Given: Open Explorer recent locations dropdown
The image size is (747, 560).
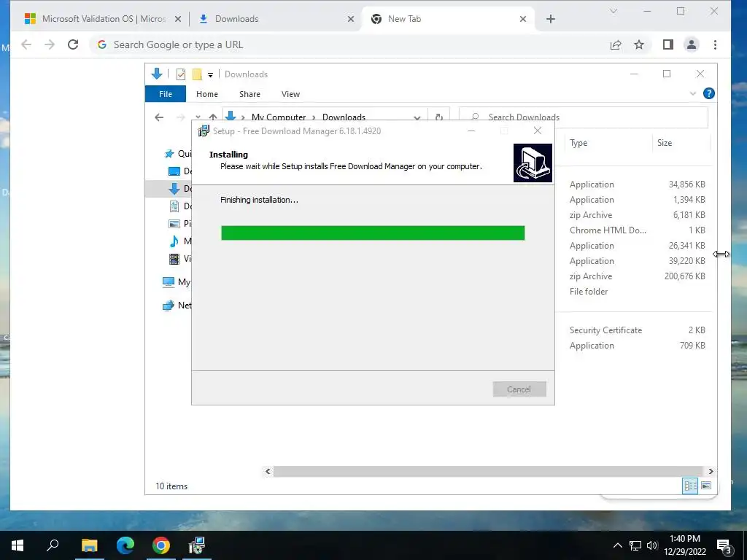Looking at the screenshot, I should coord(198,117).
